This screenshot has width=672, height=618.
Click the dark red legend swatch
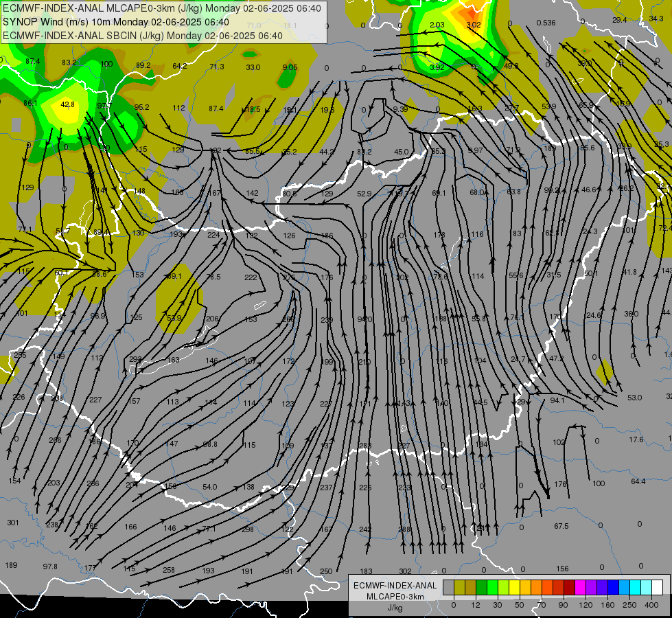point(569,587)
